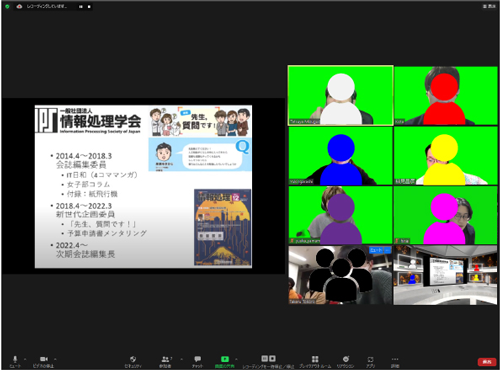The height and width of the screenshot is (370, 500).
Task: Select the video tile with blue avatar
Action: 340,156
